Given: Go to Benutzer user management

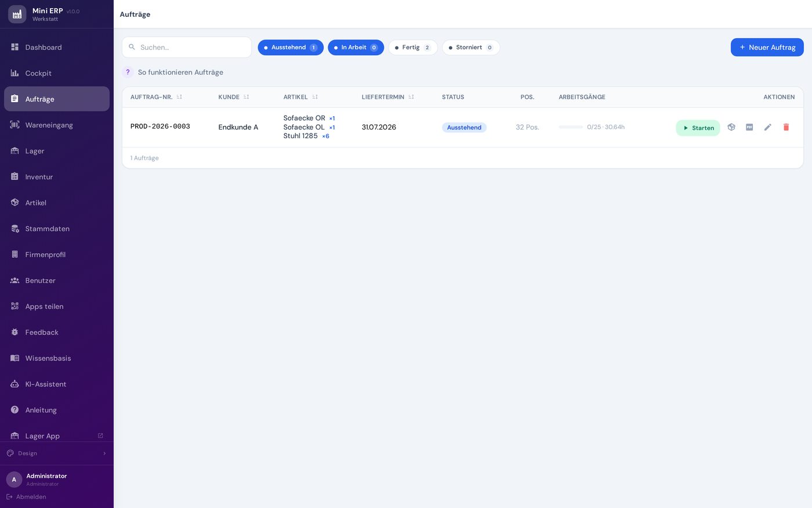Looking at the screenshot, I should [x=57, y=280].
